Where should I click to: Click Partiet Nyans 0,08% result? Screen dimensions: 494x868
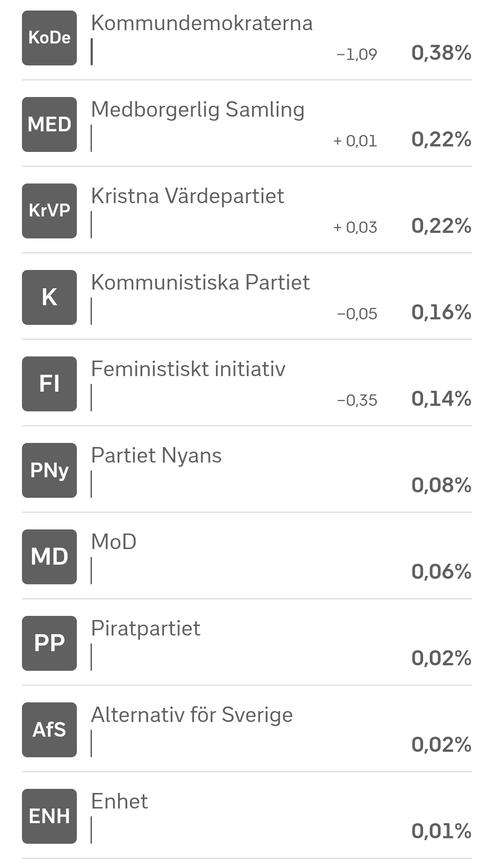point(441,485)
